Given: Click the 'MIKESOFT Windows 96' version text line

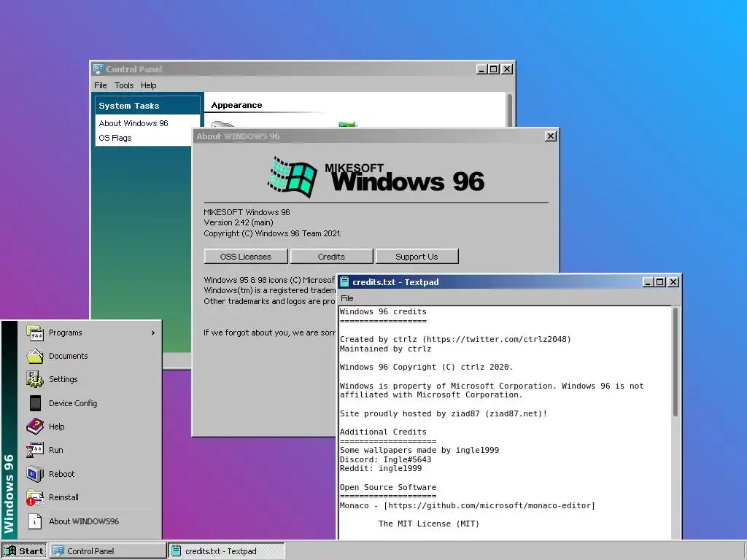Looking at the screenshot, I should (x=247, y=212).
